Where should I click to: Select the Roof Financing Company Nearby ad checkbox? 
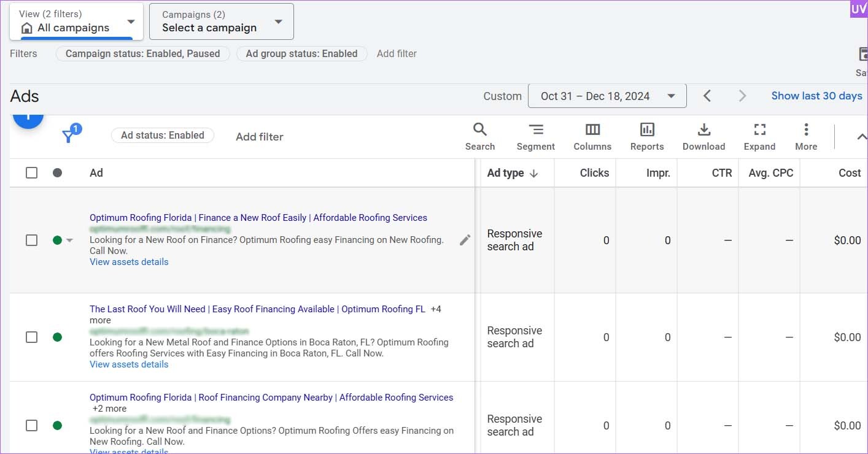31,425
